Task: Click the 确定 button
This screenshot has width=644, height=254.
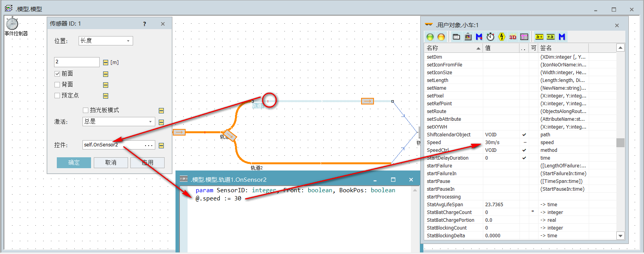Action: (74, 163)
